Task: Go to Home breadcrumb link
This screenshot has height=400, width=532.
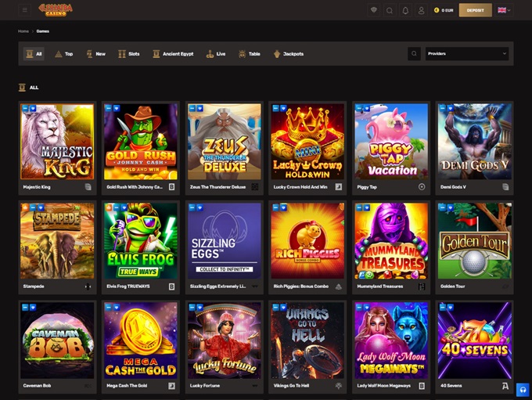Action: [x=23, y=31]
